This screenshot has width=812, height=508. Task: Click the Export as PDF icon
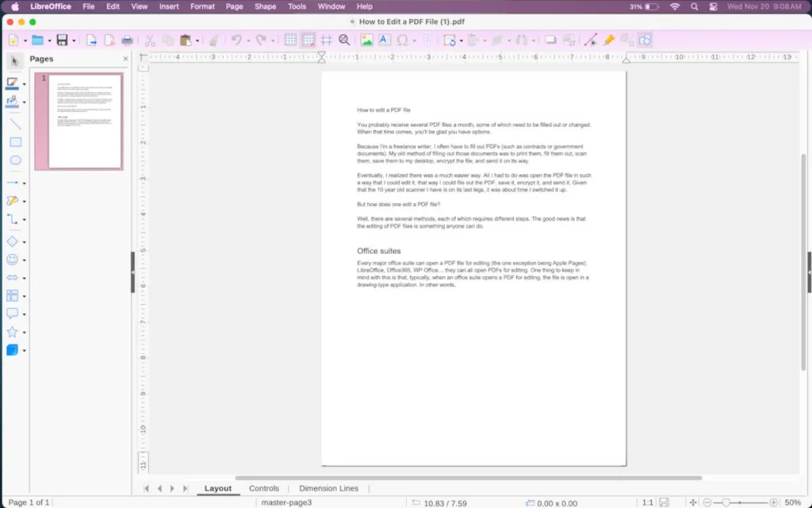coord(109,40)
